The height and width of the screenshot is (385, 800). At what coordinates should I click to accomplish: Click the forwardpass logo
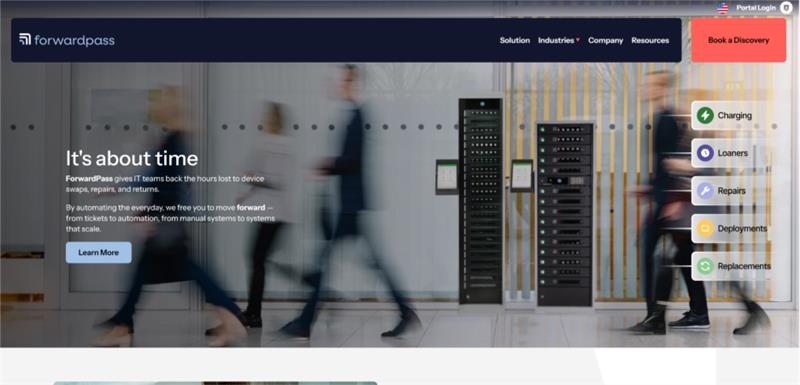tap(67, 40)
